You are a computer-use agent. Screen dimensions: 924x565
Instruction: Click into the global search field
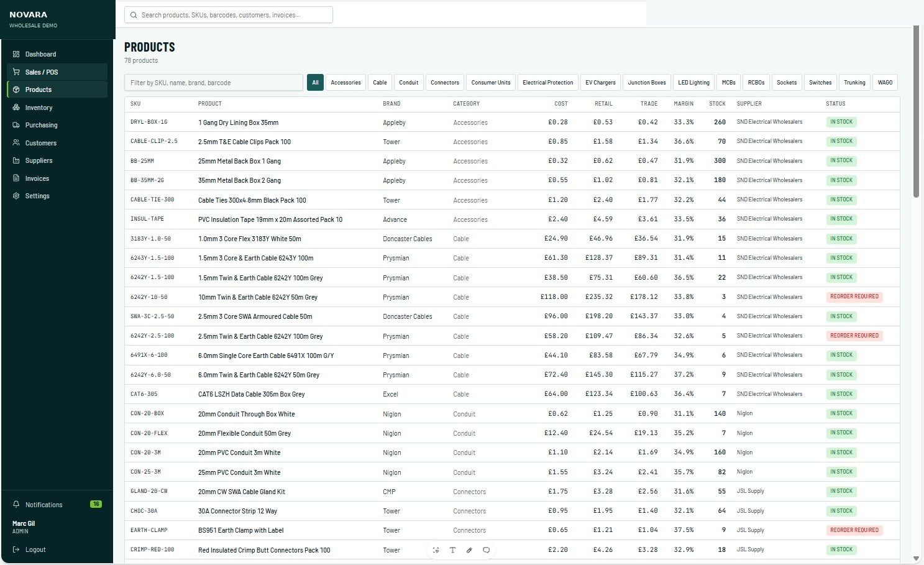click(229, 15)
